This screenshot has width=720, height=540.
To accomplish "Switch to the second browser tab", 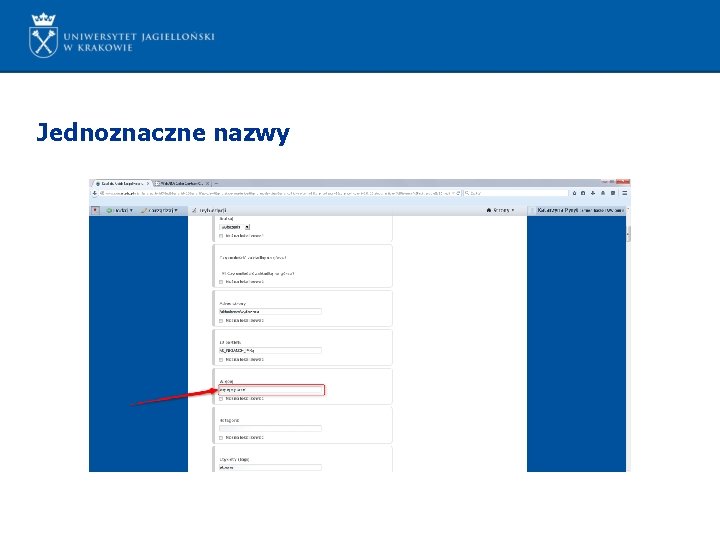I will (181, 184).
